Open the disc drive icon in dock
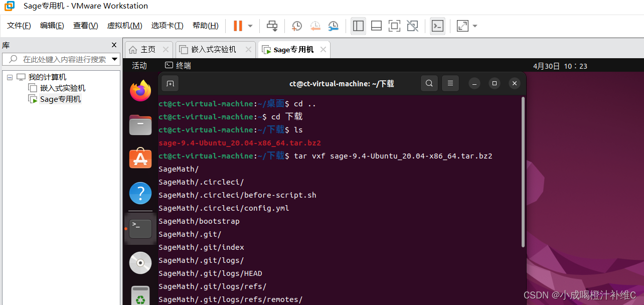 140,262
